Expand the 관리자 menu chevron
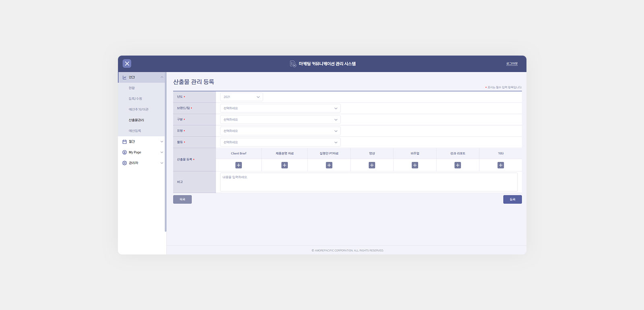 tap(162, 163)
